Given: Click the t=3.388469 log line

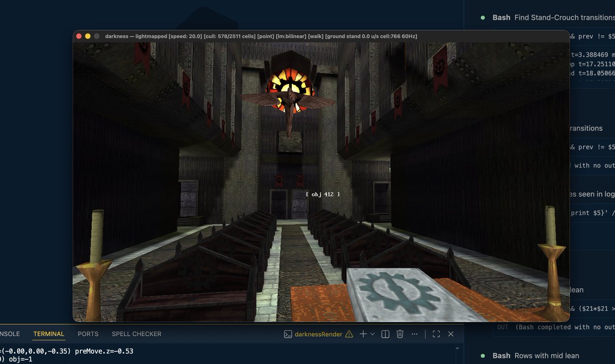Looking at the screenshot, I should [592, 55].
